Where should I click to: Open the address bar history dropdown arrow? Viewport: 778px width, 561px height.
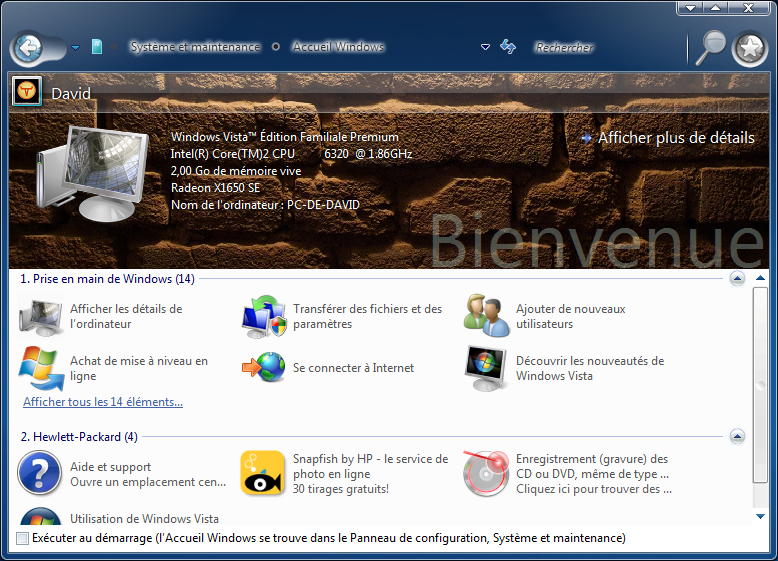485,47
